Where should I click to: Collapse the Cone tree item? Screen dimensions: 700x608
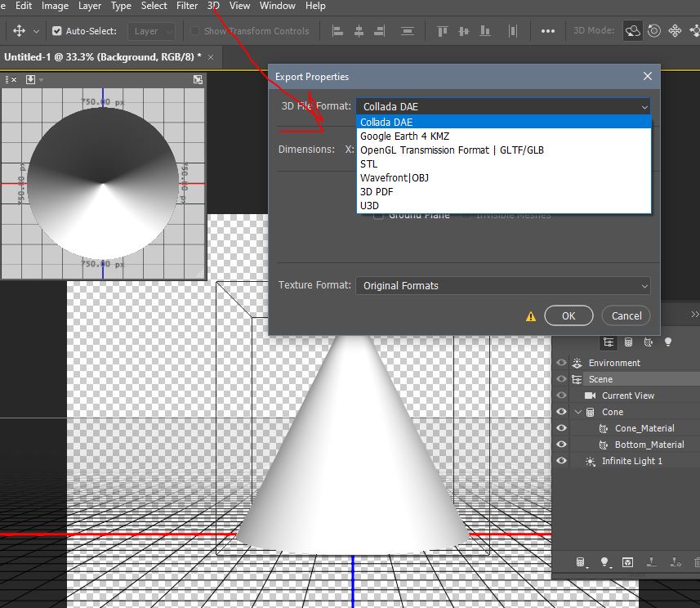577,412
